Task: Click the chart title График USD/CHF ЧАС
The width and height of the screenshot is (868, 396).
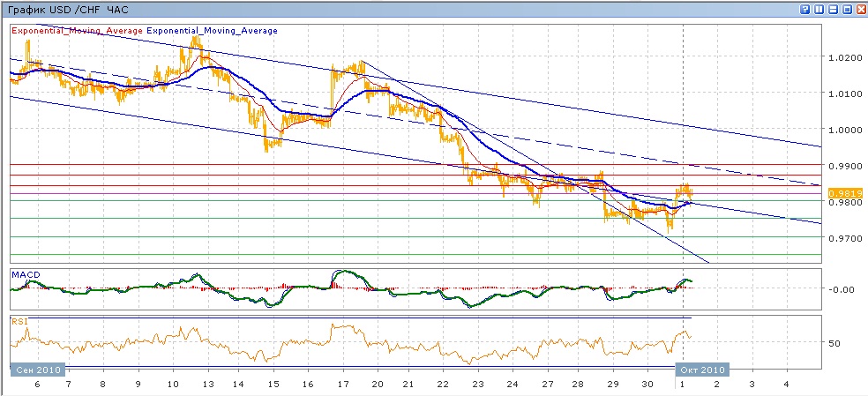Action: pos(66,9)
